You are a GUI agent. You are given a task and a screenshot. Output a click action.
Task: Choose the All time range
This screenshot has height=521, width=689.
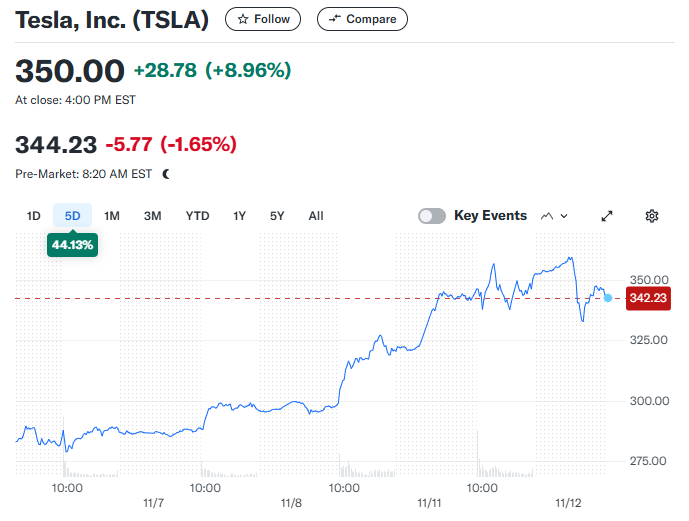(x=316, y=216)
